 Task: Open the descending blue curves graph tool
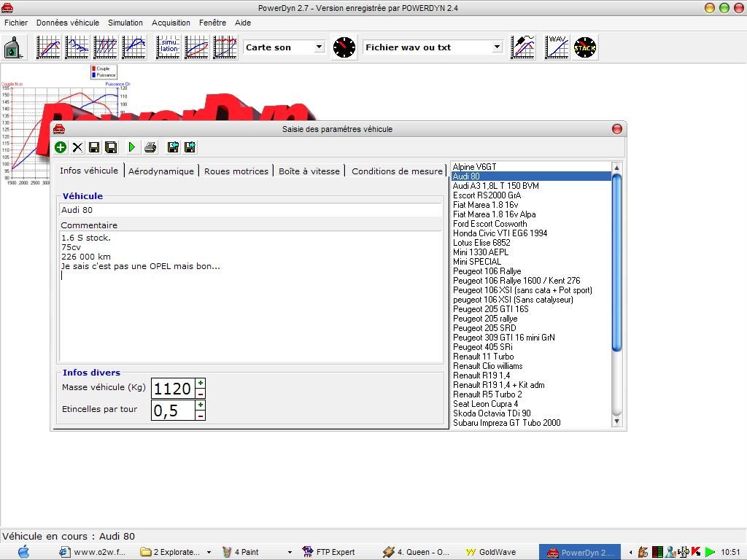[77, 47]
